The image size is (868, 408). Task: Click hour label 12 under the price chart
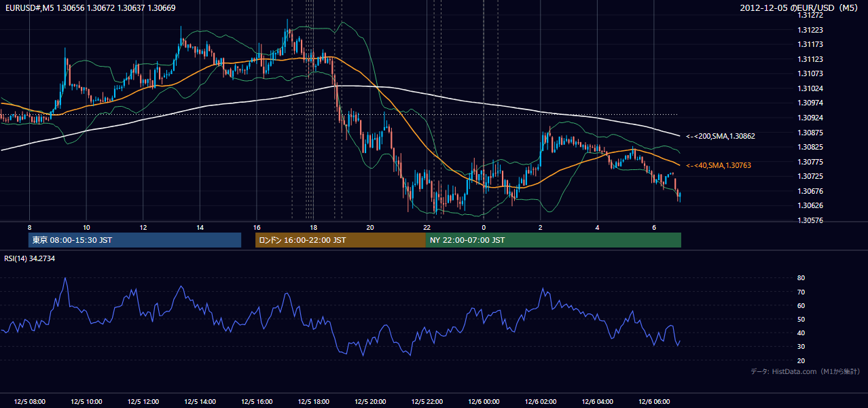[143, 227]
